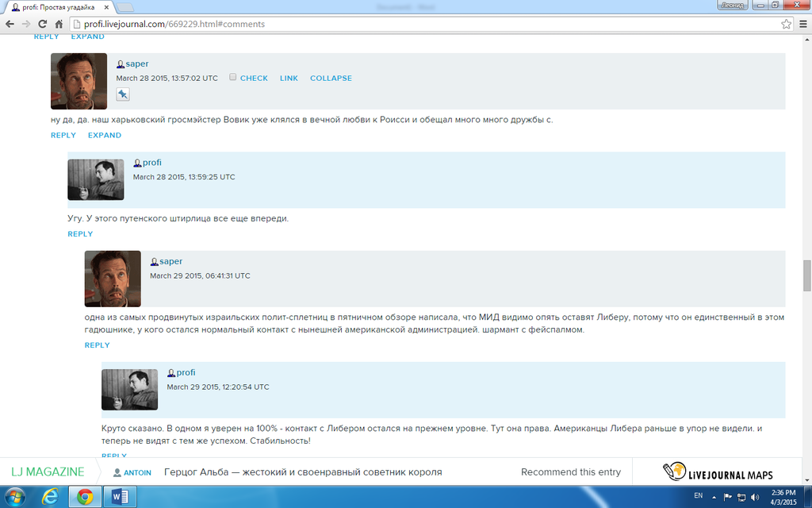Reply to saper's March 29 comment
Screen dimensions: 812x508
coord(98,345)
